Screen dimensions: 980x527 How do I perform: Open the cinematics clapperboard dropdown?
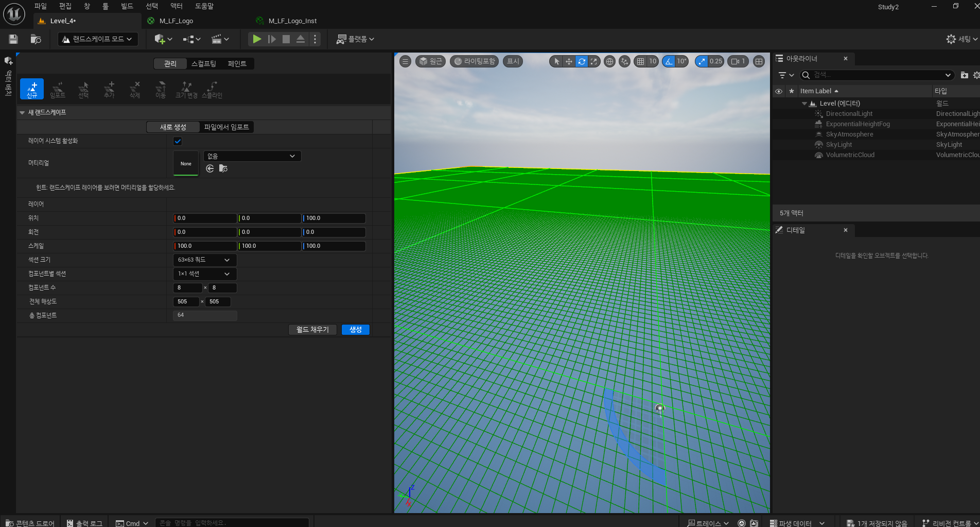220,39
